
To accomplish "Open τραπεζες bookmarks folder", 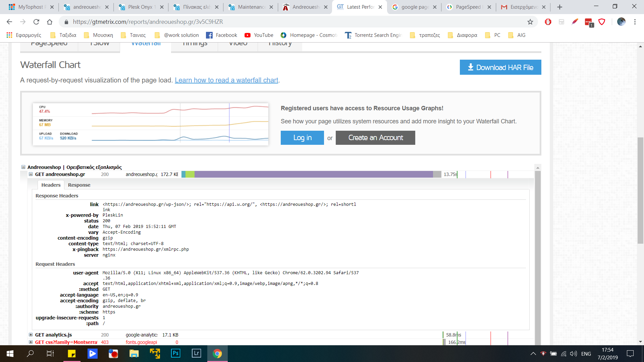I will click(x=425, y=35).
